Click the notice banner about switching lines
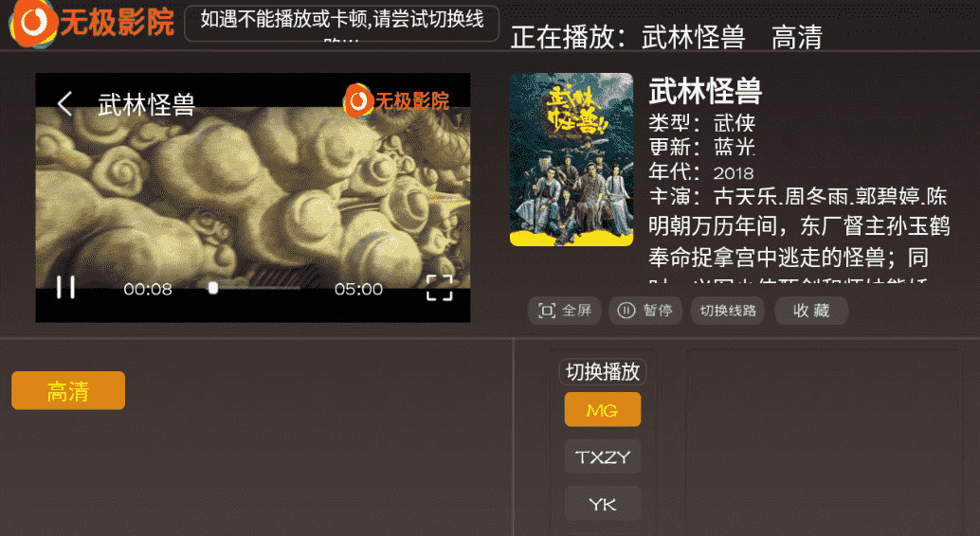Viewport: 980px width, 536px height. [341, 23]
